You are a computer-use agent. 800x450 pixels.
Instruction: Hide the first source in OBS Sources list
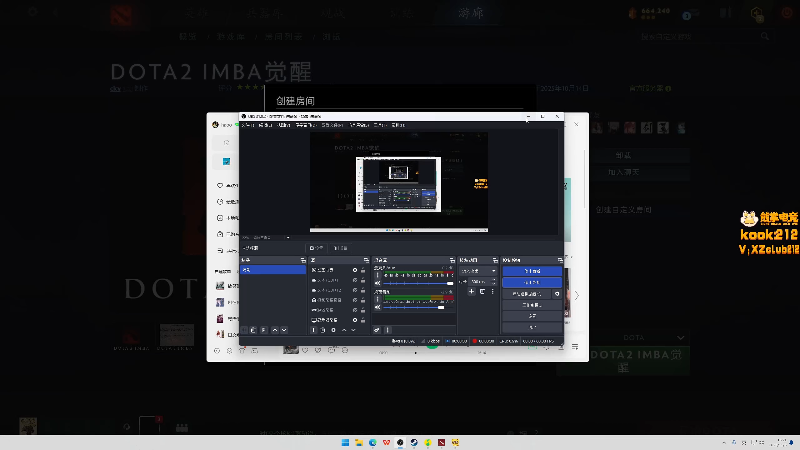(x=355, y=270)
